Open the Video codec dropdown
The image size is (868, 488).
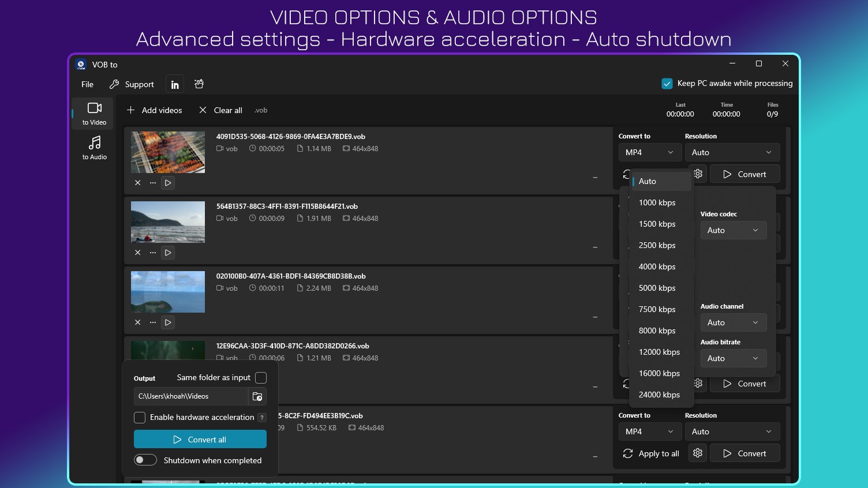point(733,230)
